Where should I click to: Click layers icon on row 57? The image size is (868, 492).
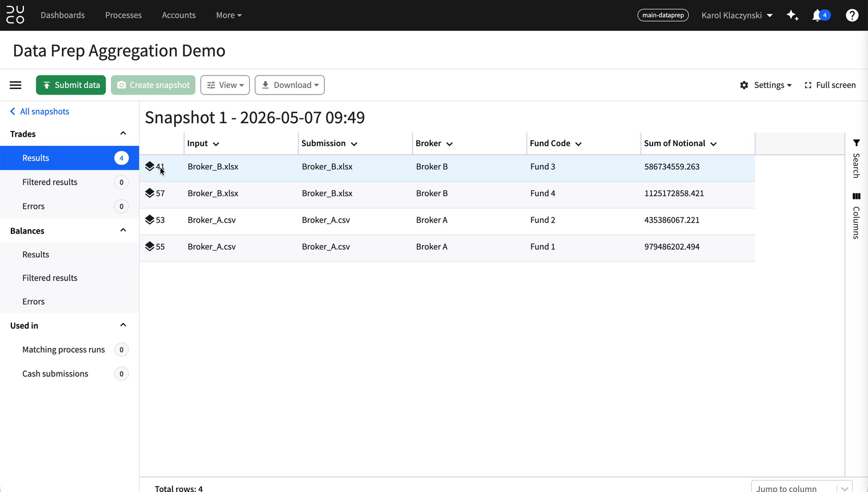point(150,193)
